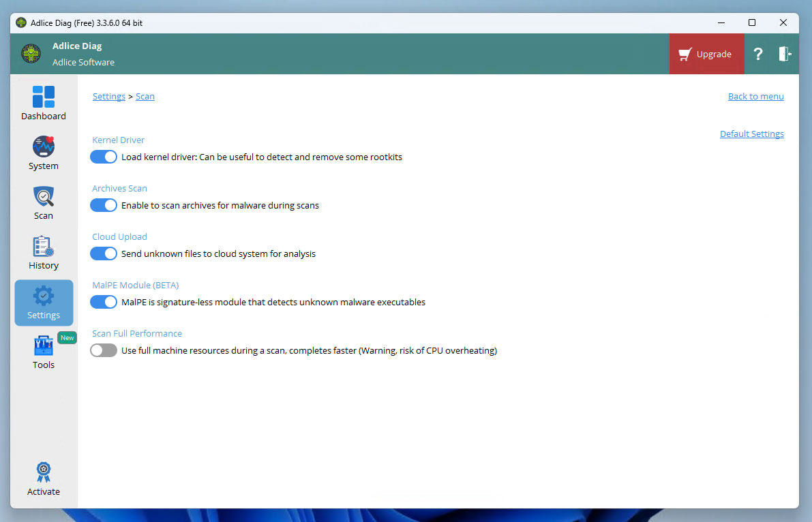This screenshot has height=522, width=812.
Task: Click the Back to menu link
Action: pyautogui.click(x=755, y=97)
